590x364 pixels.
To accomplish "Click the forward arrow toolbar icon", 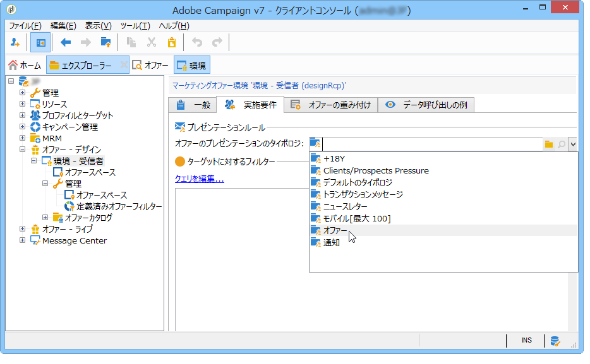I will [86, 42].
